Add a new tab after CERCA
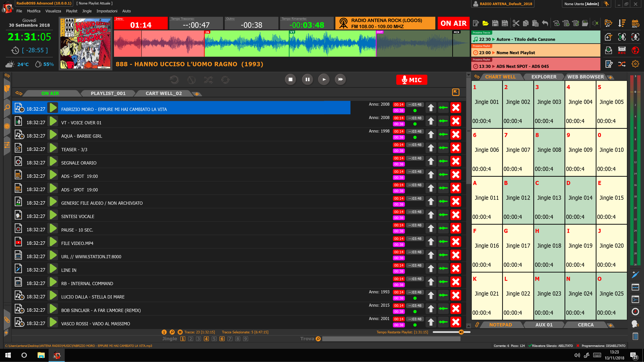644x362 pixels. (611, 325)
